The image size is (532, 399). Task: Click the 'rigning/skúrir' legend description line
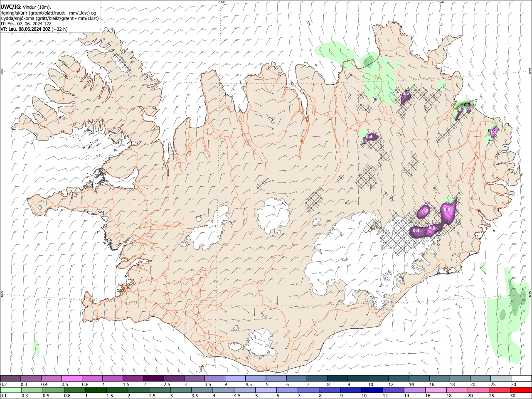click(48, 12)
